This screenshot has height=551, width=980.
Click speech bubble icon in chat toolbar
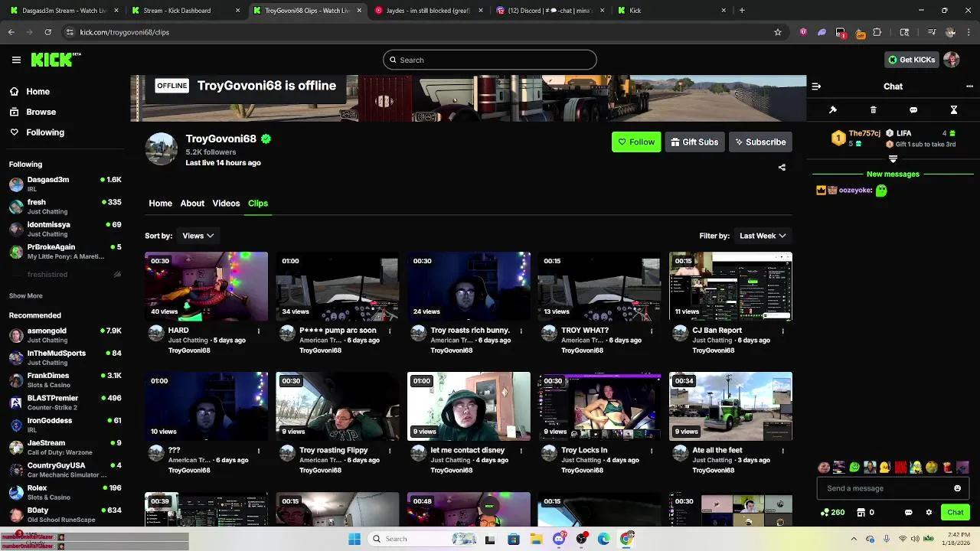tap(913, 110)
